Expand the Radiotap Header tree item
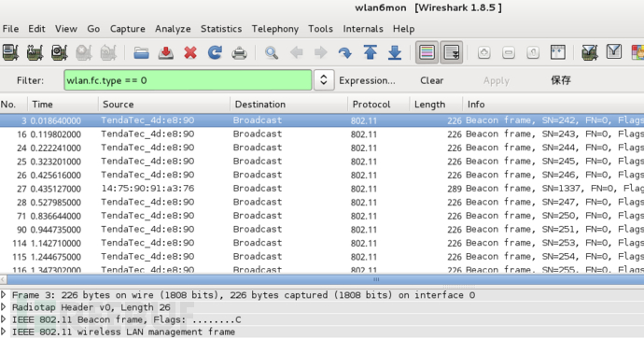 pos(4,307)
